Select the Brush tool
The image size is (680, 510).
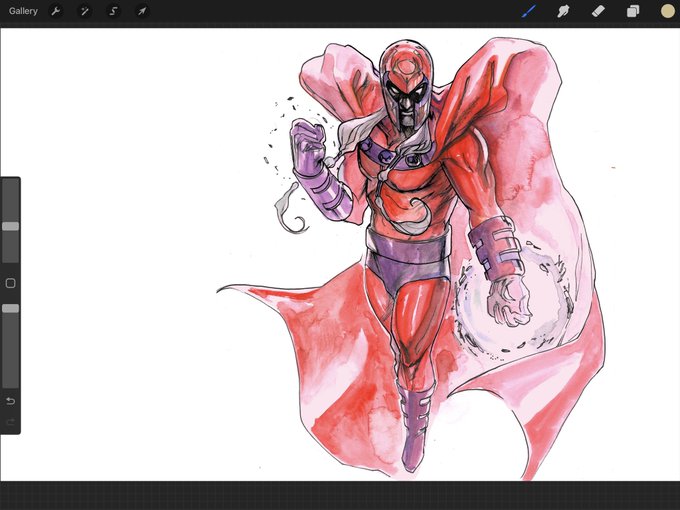point(529,11)
